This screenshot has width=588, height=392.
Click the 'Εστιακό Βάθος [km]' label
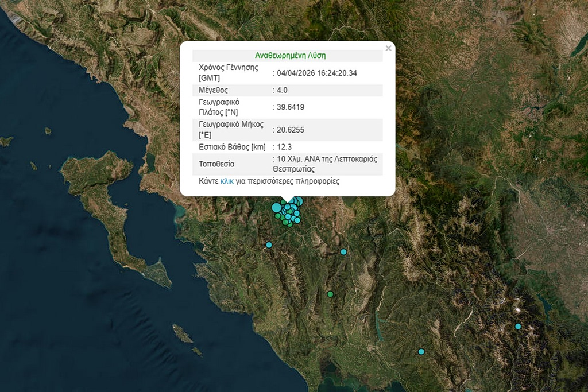pos(231,147)
